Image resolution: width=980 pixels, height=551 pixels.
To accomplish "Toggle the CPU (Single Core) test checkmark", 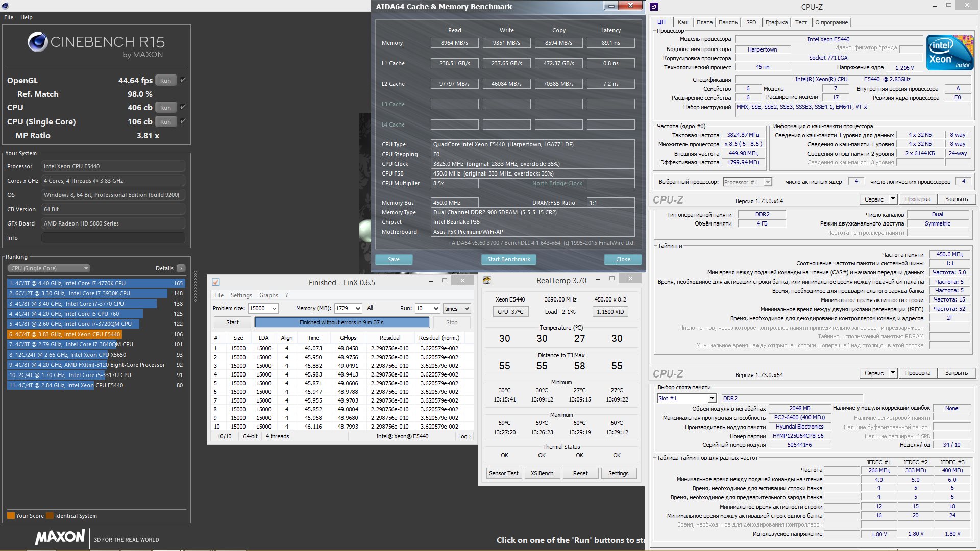I will coord(183,121).
